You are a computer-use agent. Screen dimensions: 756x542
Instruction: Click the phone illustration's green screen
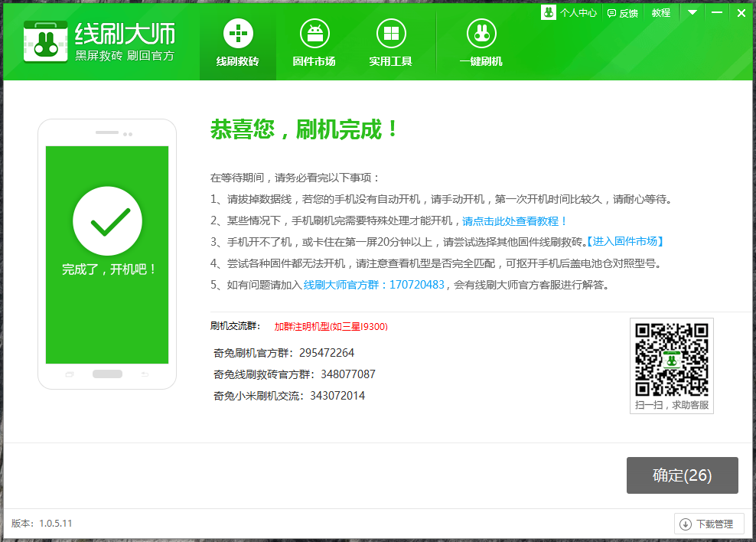(107, 255)
